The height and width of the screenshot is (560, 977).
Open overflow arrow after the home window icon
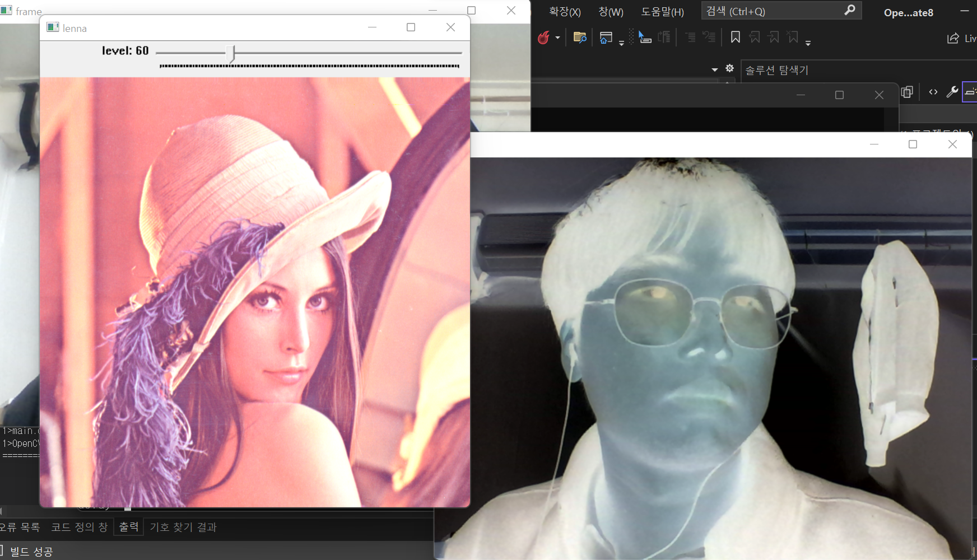click(621, 43)
